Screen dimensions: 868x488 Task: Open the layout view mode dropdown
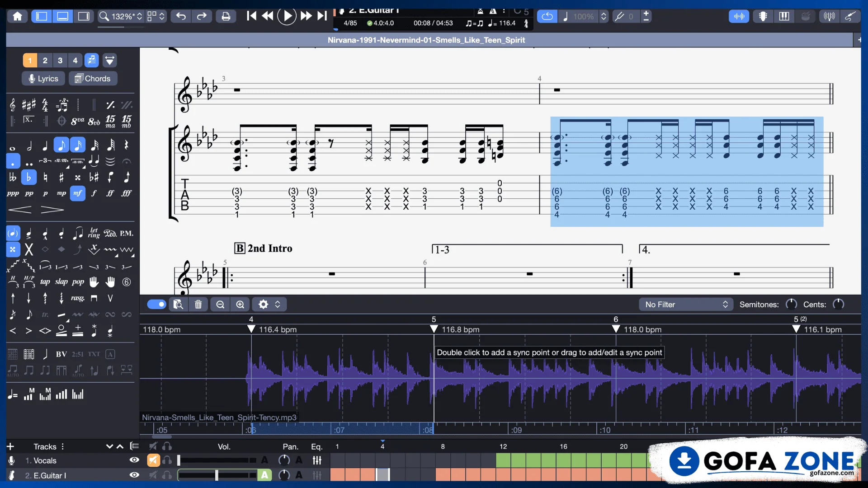click(x=156, y=16)
